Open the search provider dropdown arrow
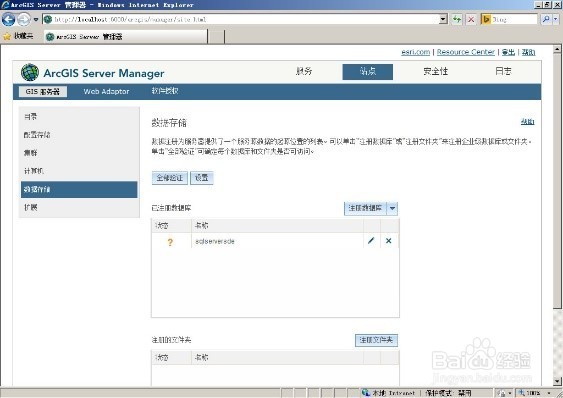563x398 pixels. 556,19
